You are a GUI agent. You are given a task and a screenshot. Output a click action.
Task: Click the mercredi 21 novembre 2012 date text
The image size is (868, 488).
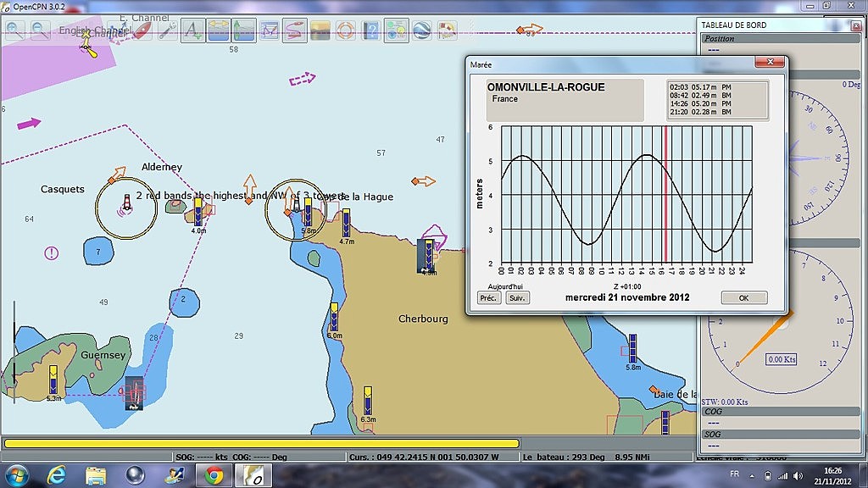pos(627,297)
